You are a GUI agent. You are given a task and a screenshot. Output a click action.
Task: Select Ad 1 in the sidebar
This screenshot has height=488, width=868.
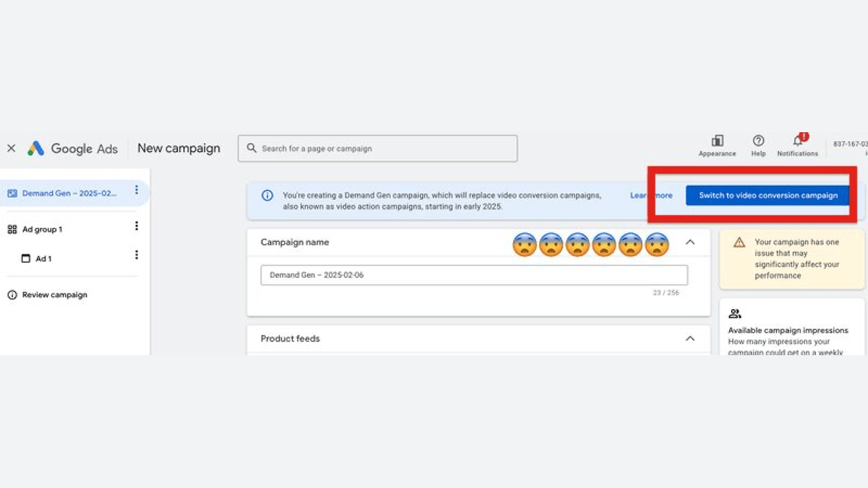pyautogui.click(x=43, y=259)
